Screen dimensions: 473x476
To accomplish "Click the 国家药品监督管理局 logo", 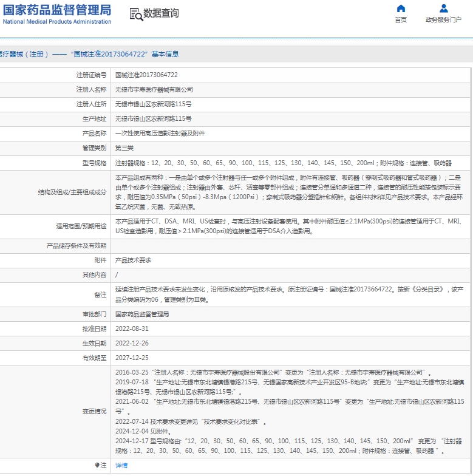I will 57,10.
